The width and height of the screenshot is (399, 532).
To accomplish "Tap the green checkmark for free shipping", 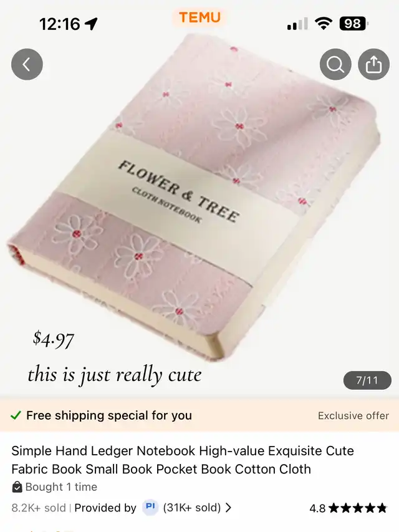I will tap(16, 415).
